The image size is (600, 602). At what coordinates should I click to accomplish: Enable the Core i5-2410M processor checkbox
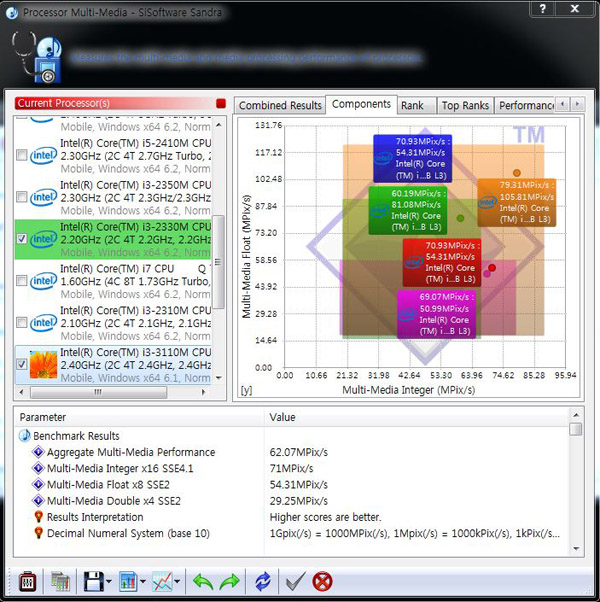coord(22,155)
